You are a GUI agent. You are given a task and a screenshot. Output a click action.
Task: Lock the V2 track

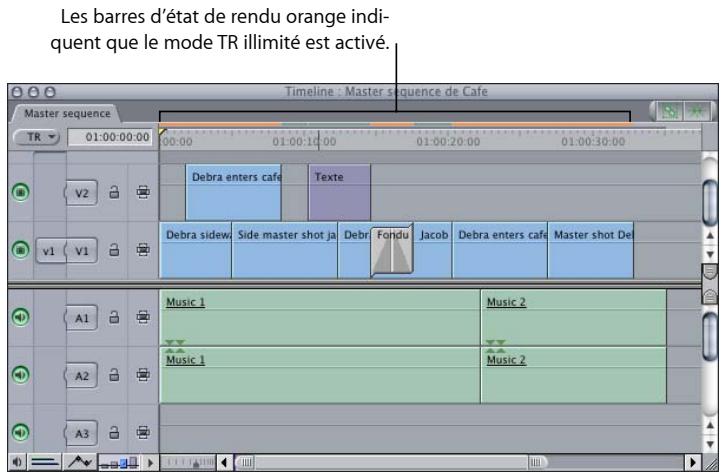[114, 192]
